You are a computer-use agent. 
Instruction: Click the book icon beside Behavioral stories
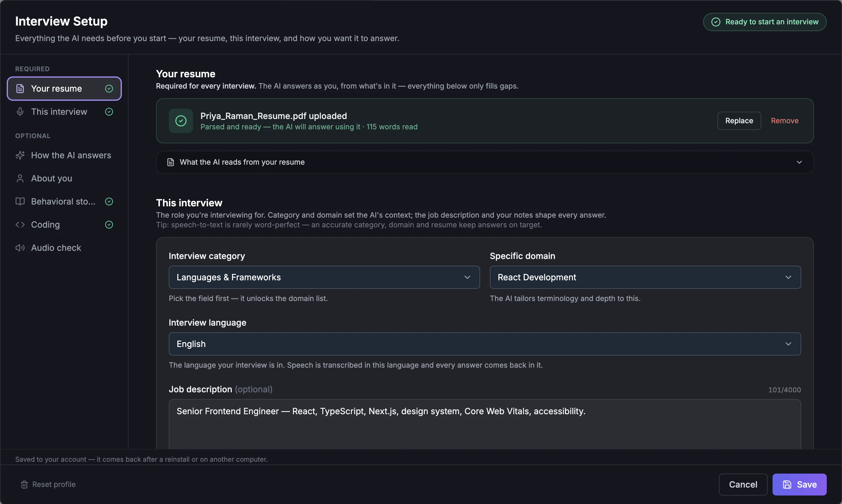pos(20,201)
